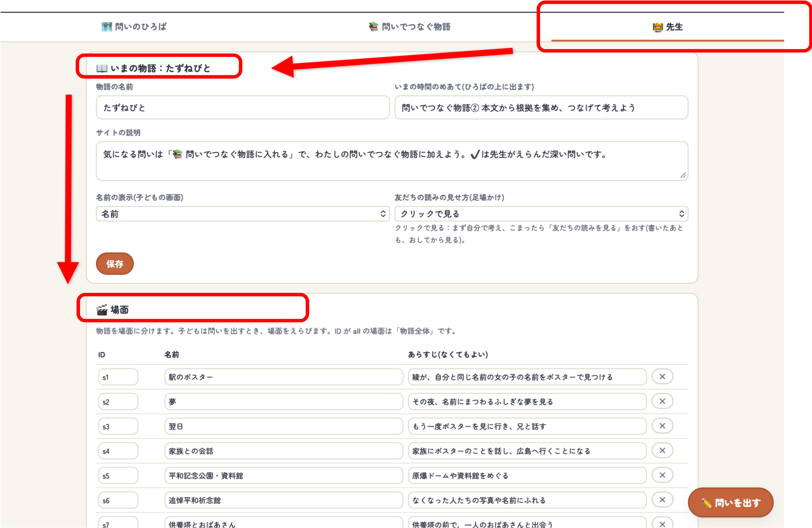Edit the ID field s6
The image size is (812, 528).
point(118,500)
